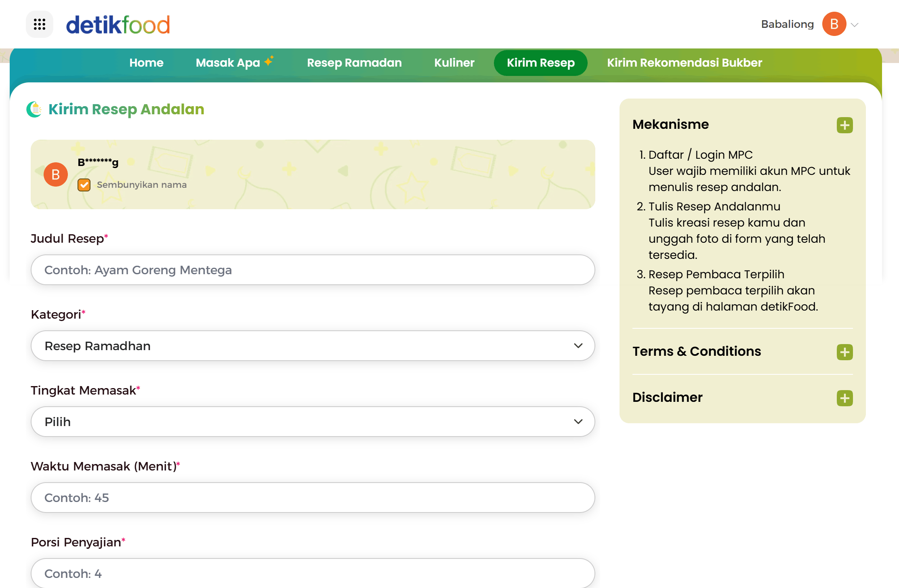Viewport: 899px width, 588px height.
Task: Click 'Resep Pembaca Terpilih' list item
Action: [716, 274]
